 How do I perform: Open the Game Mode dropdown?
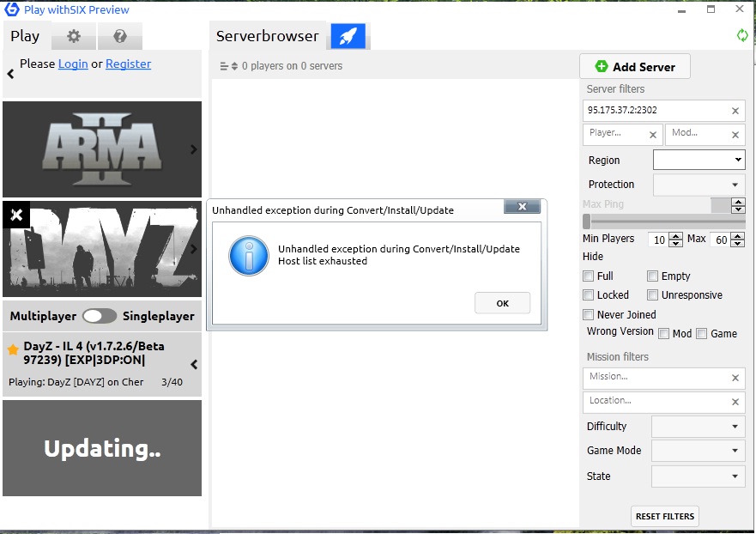click(x=698, y=451)
